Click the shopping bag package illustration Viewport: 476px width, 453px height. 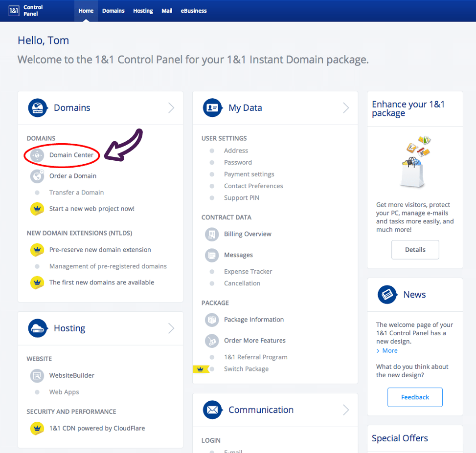[x=414, y=162]
